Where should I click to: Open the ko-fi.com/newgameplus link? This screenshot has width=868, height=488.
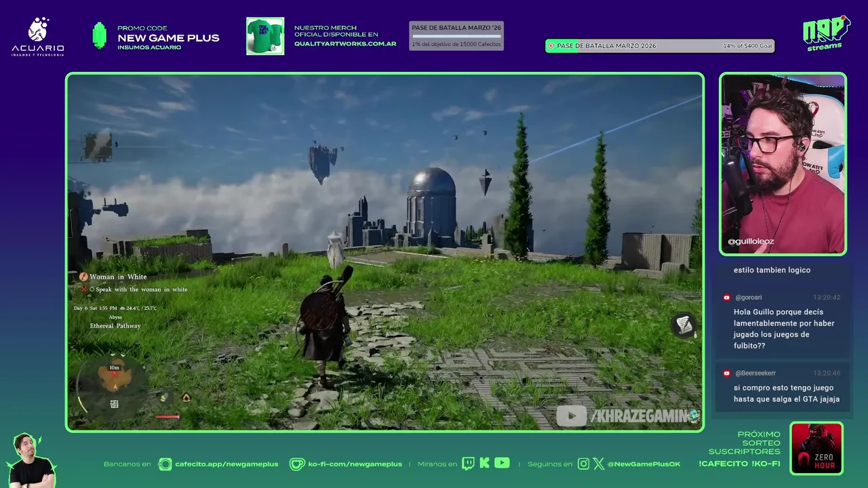pos(355,464)
